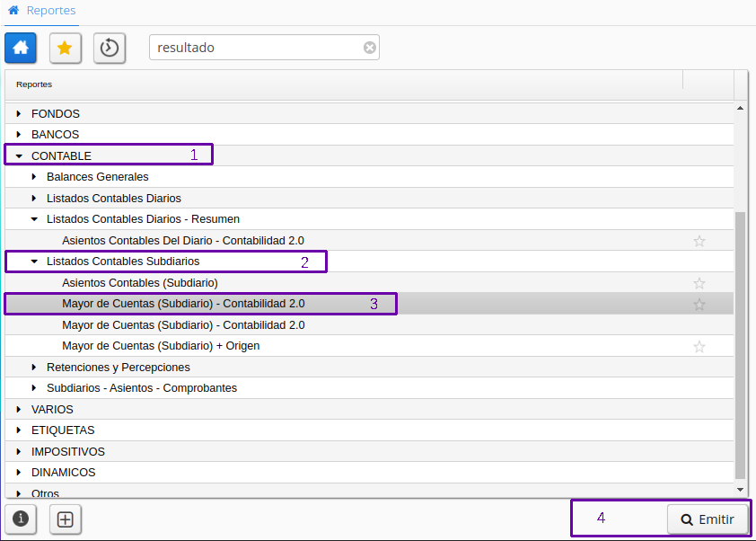The image size is (756, 541).
Task: Click the Emitir button
Action: [x=708, y=519]
